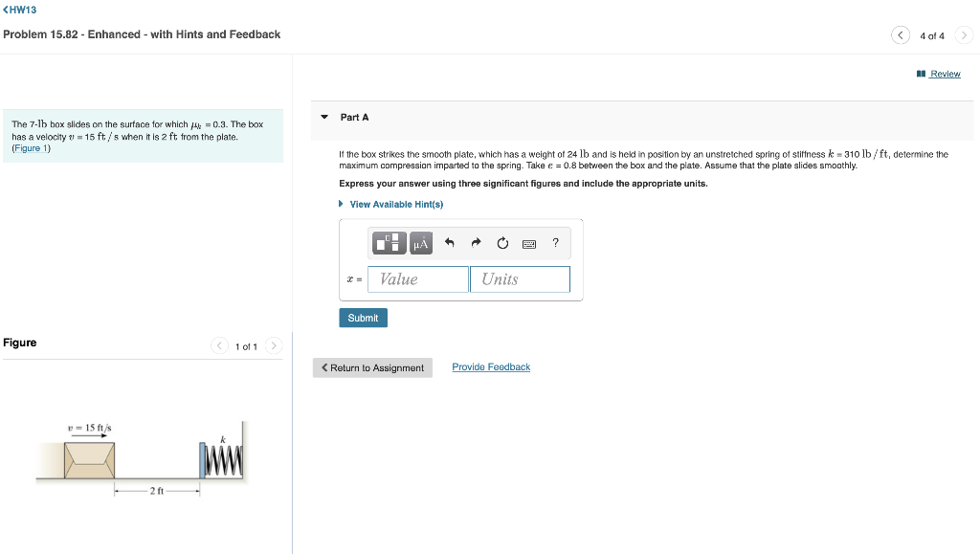980x554 pixels.
Task: Open keyboard shortcuts via the keyboard icon
Action: (528, 243)
